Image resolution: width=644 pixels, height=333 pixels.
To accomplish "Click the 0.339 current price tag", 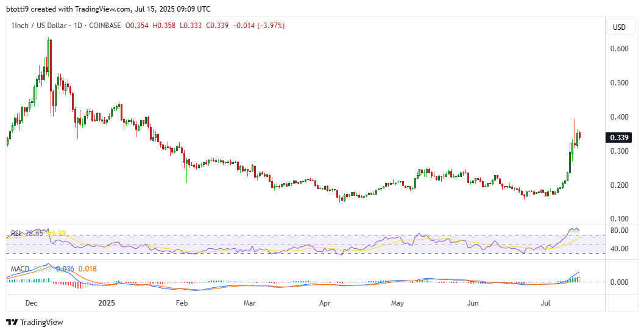I will (619, 138).
